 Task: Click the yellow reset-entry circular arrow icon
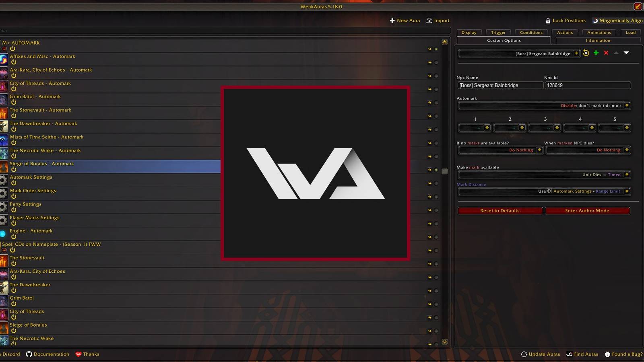coord(586,53)
